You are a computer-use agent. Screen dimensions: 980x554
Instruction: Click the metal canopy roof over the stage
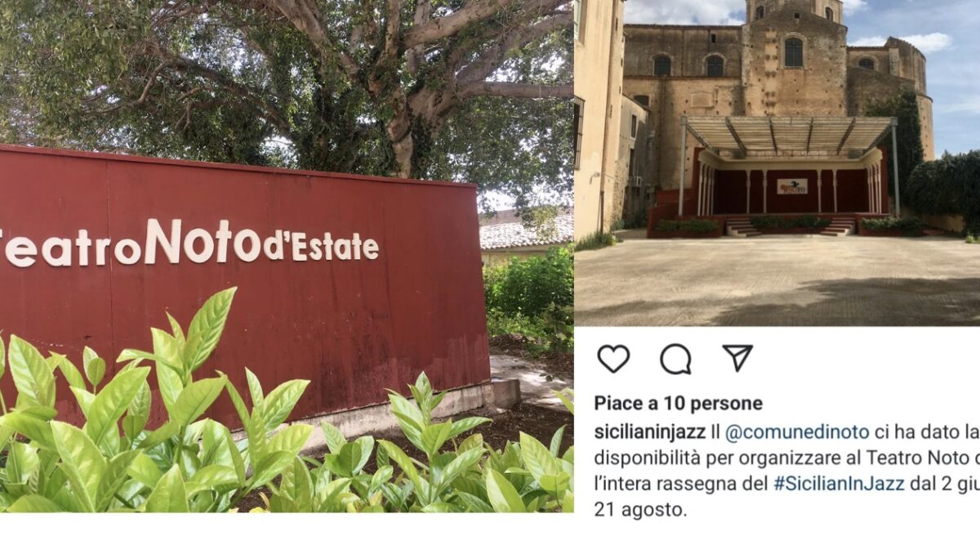788,135
